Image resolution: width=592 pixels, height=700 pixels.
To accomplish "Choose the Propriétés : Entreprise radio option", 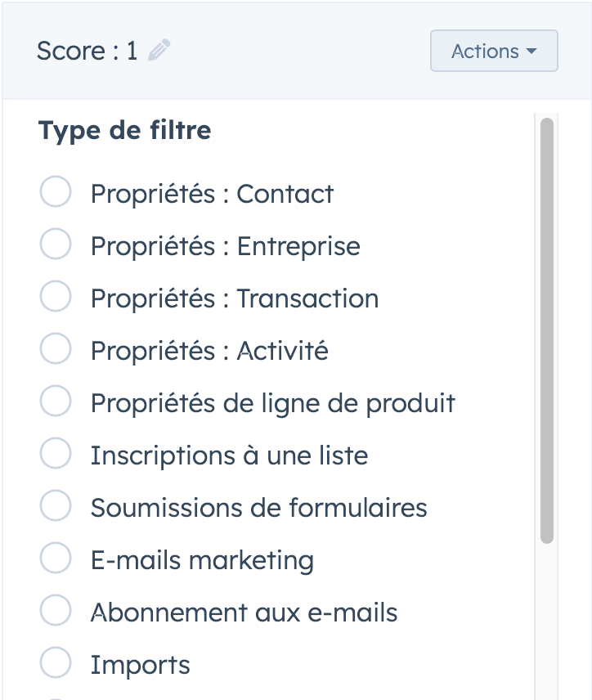I will coord(56,244).
